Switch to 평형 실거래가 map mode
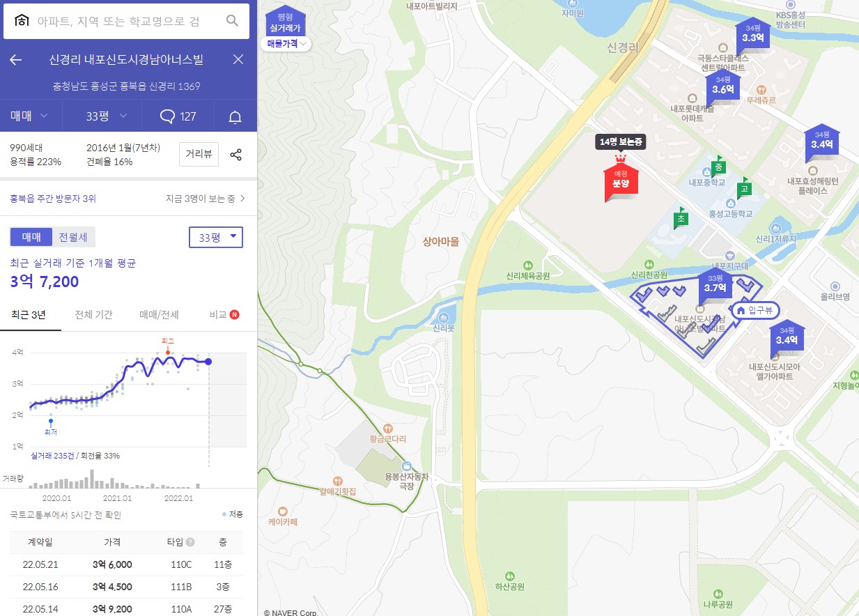 click(285, 22)
